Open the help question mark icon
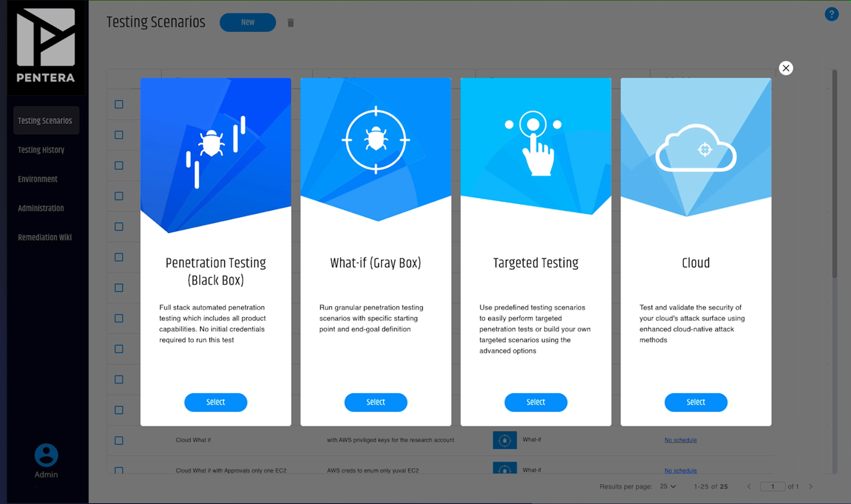The height and width of the screenshot is (504, 851). coord(831,14)
